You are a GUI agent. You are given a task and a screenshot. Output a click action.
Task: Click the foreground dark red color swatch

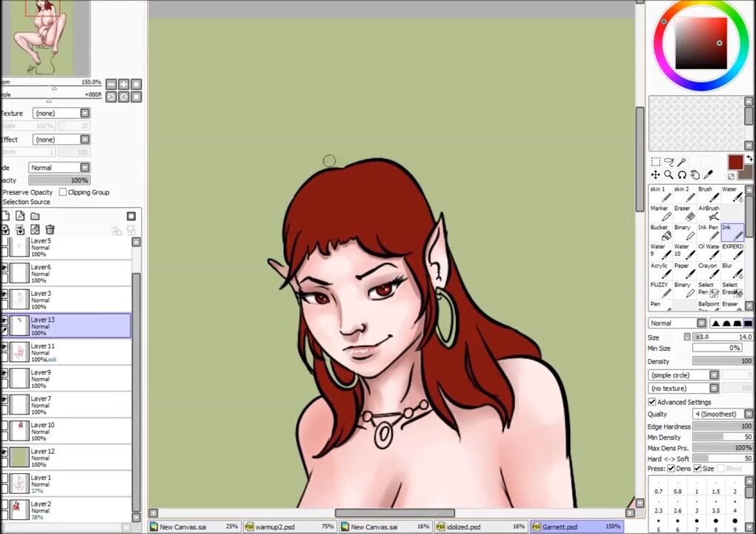tap(735, 162)
